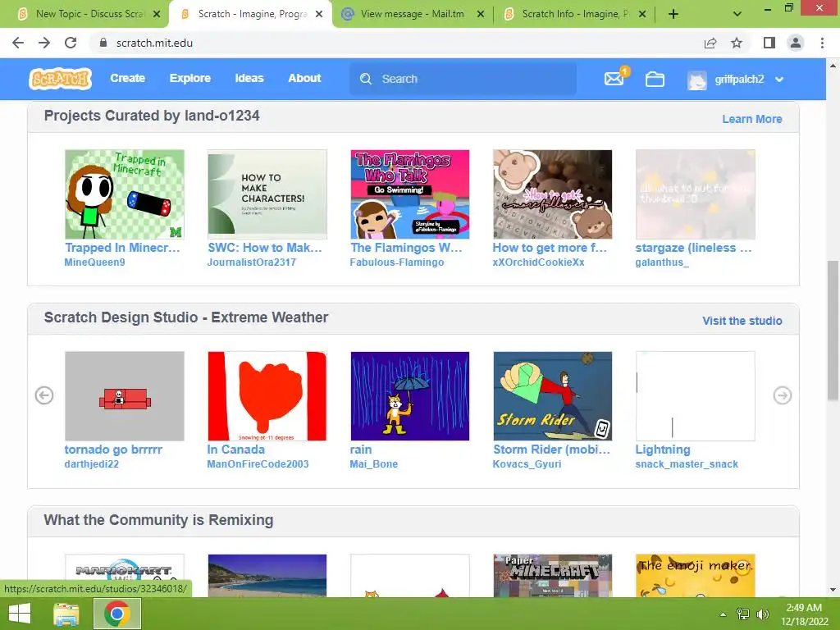Open The Flamingos Who Talk thumbnail
This screenshot has height=630, width=840.
[x=410, y=194]
